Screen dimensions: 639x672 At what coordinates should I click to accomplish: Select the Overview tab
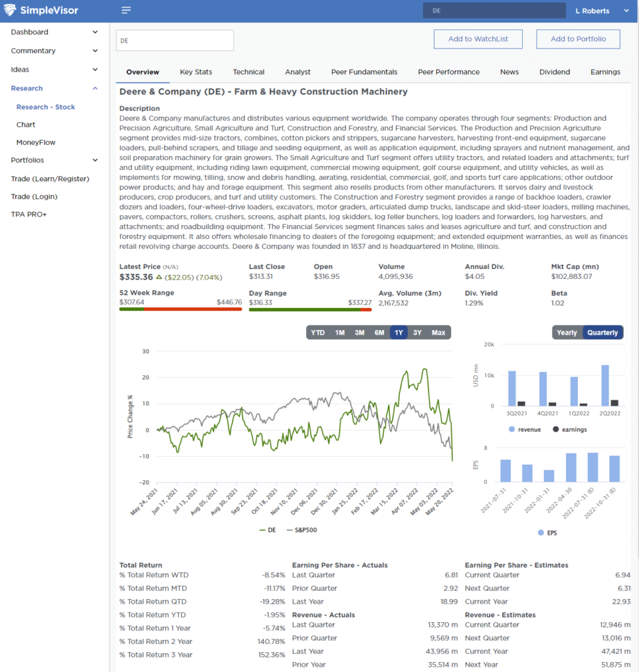point(143,72)
